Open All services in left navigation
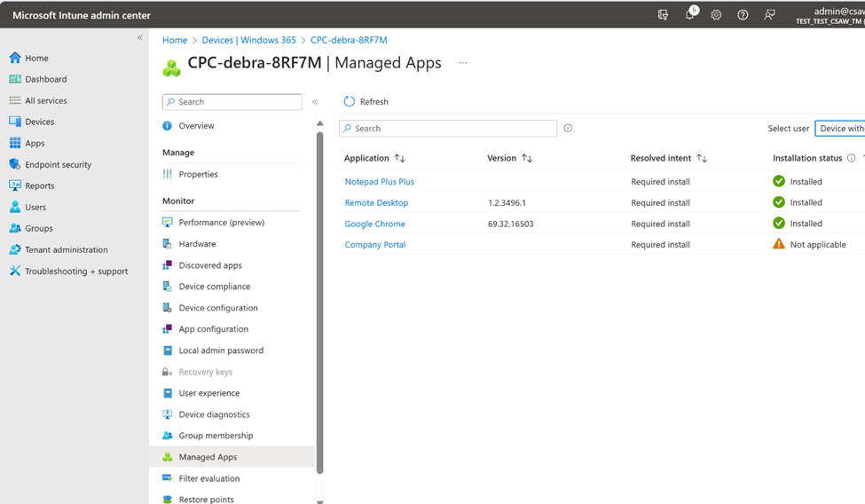The image size is (865, 504). [x=46, y=100]
